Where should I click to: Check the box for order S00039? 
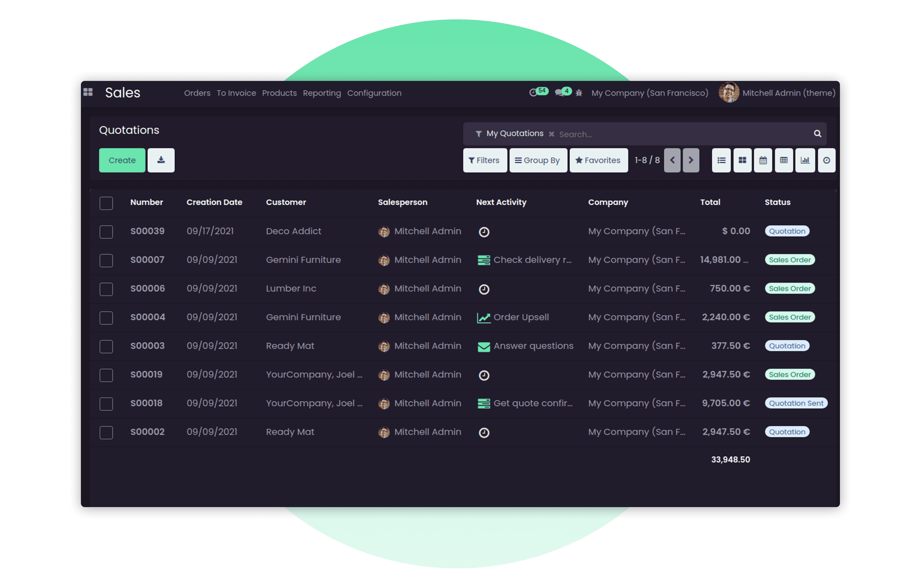click(x=106, y=232)
